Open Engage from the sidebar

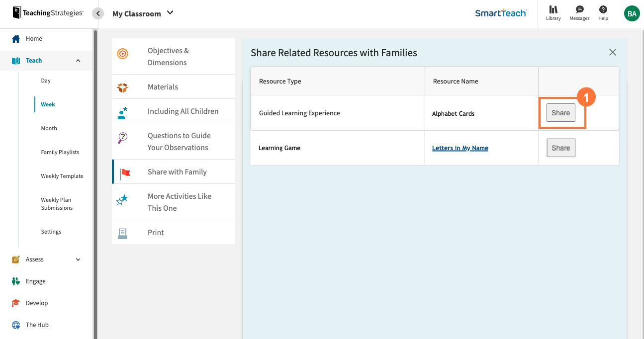point(35,281)
